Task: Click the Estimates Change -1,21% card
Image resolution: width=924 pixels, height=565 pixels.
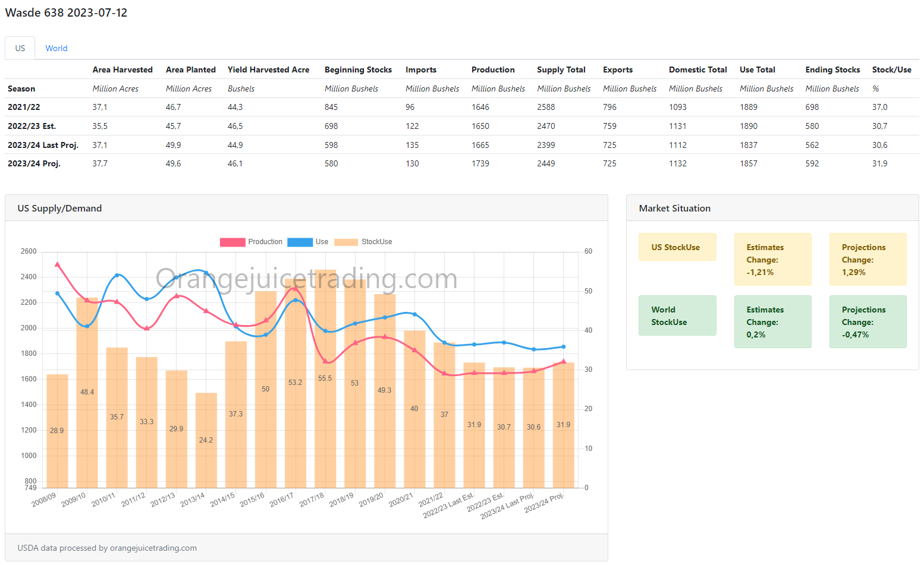Action: [772, 260]
